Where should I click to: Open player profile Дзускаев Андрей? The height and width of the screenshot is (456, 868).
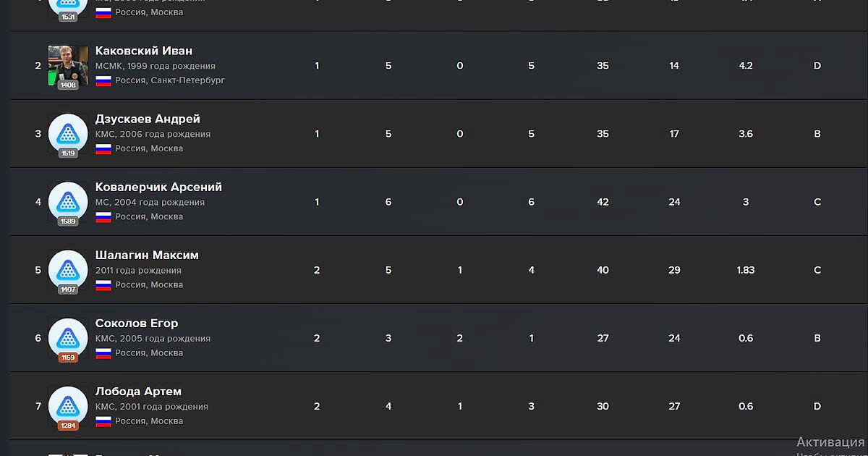tap(148, 119)
